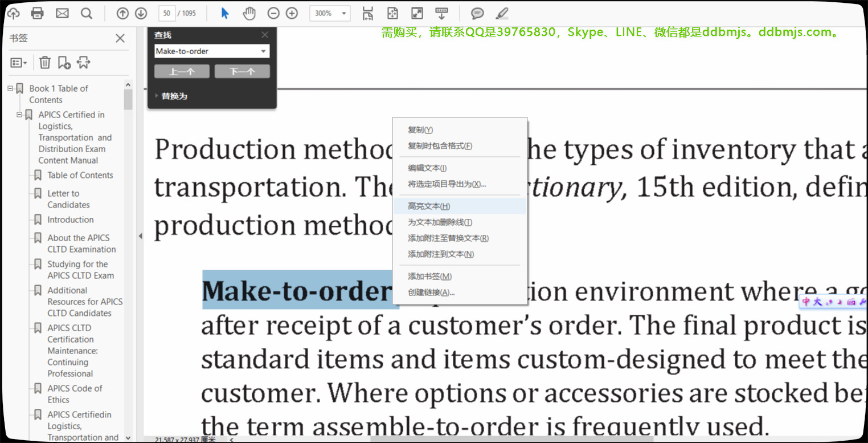868x443 pixels.
Task: Open the bookmark options dropdown menu
Action: click(x=19, y=62)
